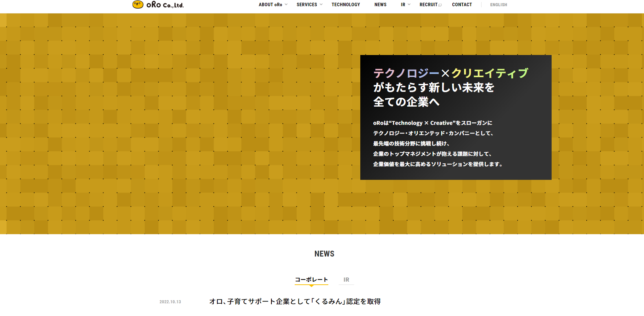The image size is (644, 316).
Task: Select the コーポレート news tab
Action: pyautogui.click(x=311, y=280)
